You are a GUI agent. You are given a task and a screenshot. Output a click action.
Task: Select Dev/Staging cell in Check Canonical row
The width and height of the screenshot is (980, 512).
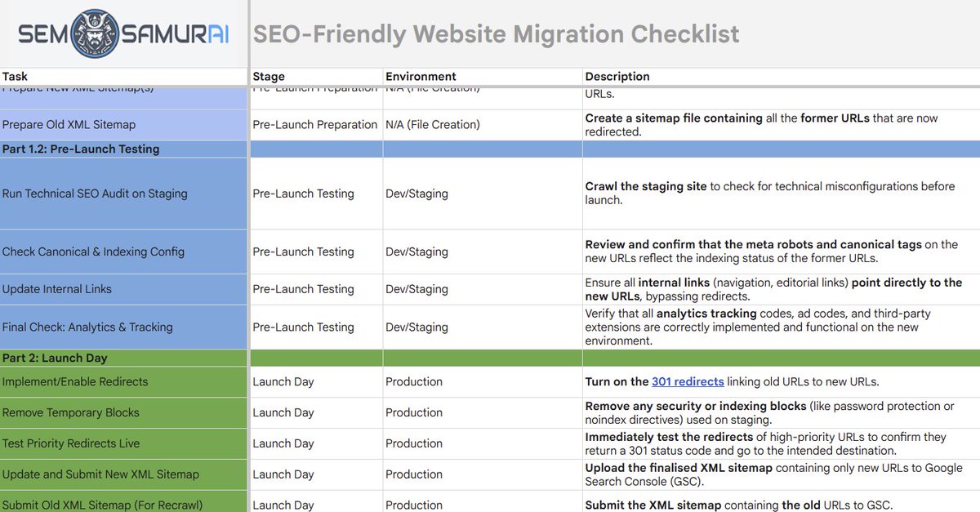pos(483,252)
